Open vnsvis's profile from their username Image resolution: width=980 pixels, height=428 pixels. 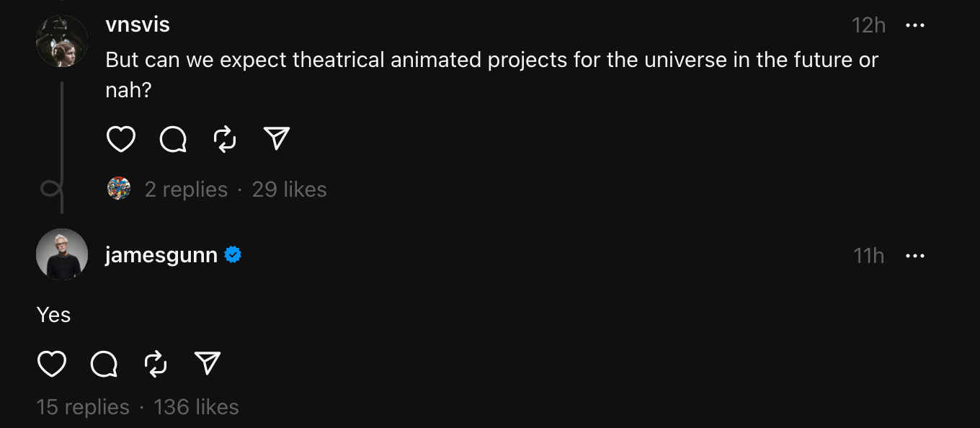coord(137,24)
